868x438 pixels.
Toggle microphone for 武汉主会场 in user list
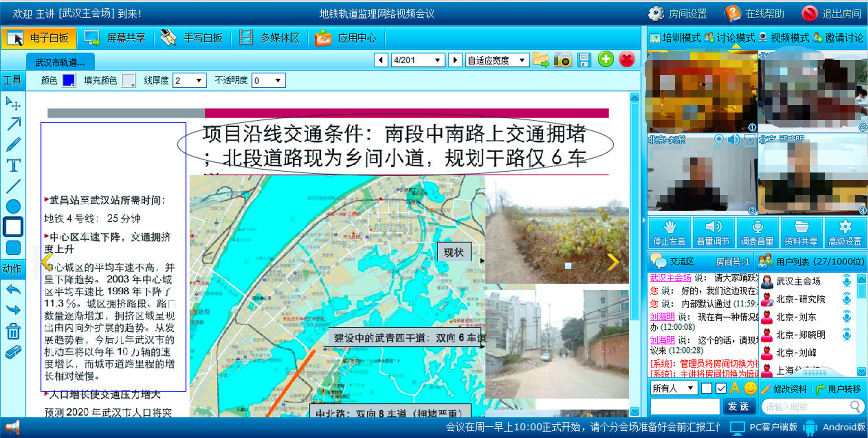pyautogui.click(x=846, y=281)
